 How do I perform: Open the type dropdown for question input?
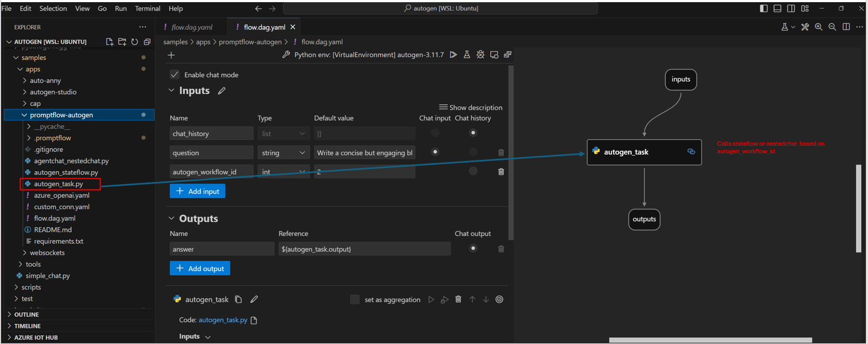coord(283,153)
